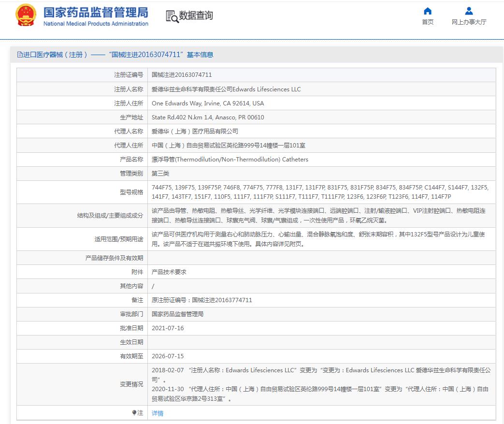Click the 管理类别 row label
This screenshot has height=424, width=504.
131,174
